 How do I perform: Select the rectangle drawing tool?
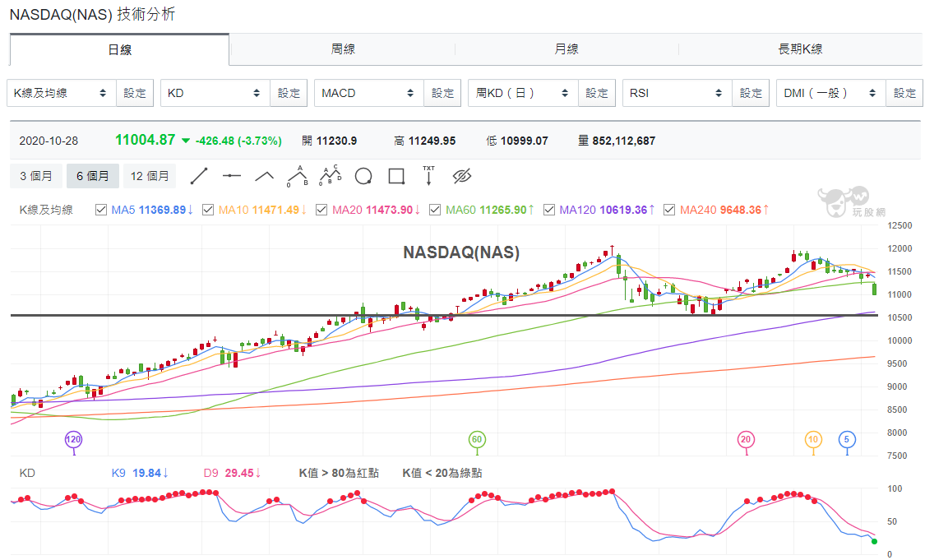tap(396, 176)
